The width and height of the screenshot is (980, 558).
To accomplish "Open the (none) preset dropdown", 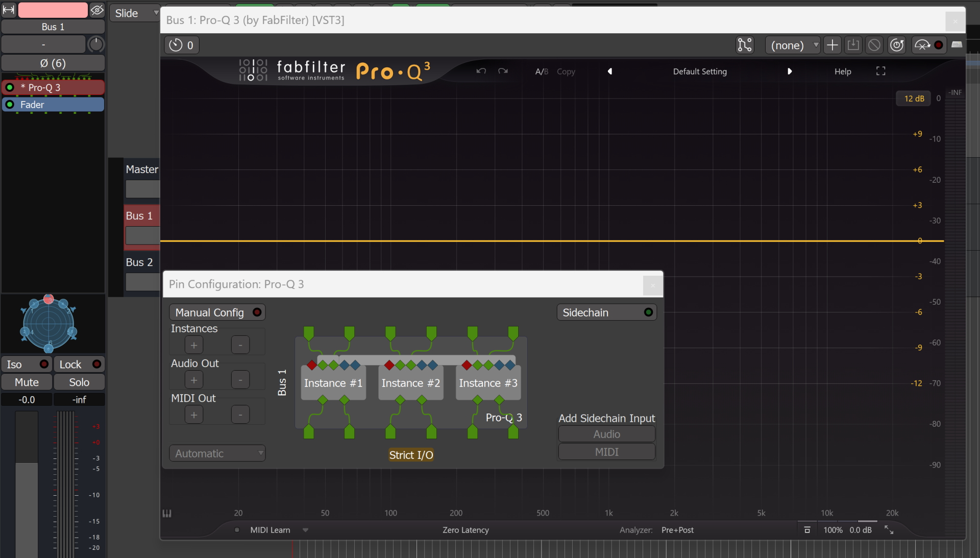I will click(x=793, y=45).
